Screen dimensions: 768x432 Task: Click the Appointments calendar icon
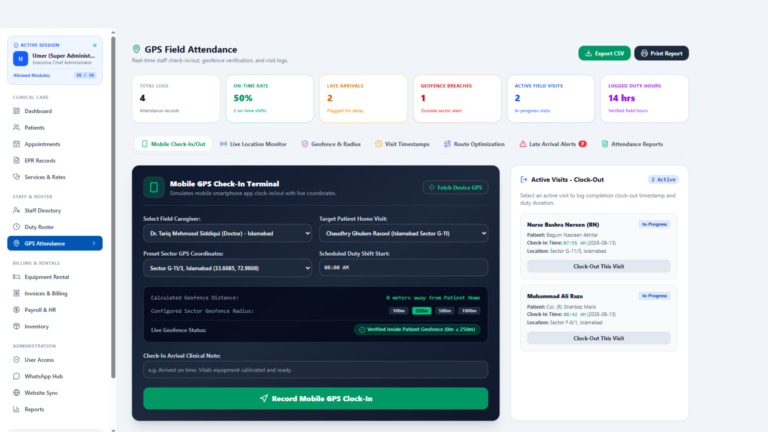17,144
